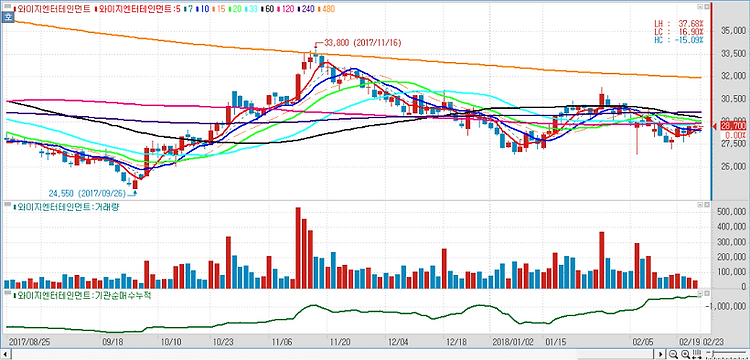Screen dimensions: 750x360
Task: Click the blue '호' button on the chart
Action: (x=7, y=16)
